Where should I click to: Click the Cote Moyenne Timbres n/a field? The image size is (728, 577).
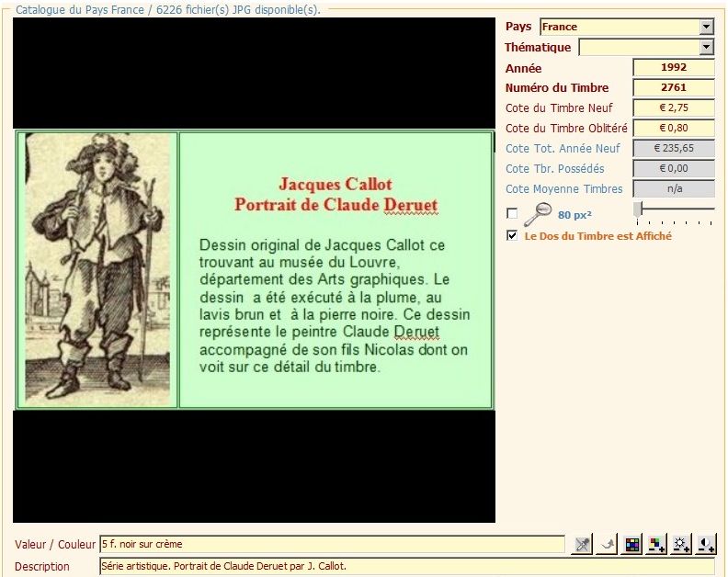[673, 189]
